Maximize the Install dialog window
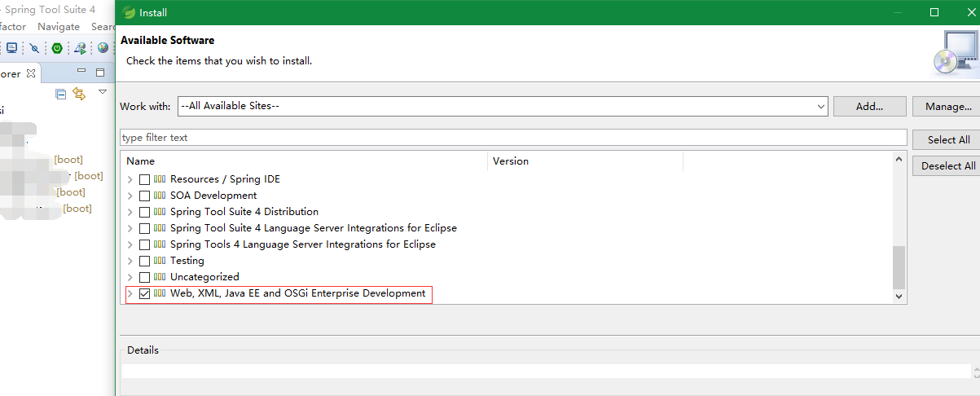This screenshot has height=396, width=980. pyautogui.click(x=934, y=12)
